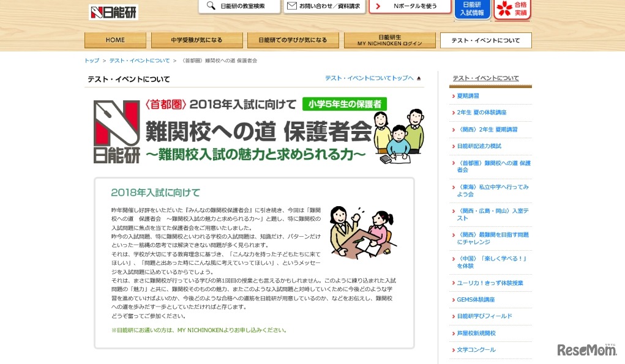The image size is (625, 364).
Task: Open MY NICHINOKEN ログイン for 日能研生
Action: (x=389, y=40)
